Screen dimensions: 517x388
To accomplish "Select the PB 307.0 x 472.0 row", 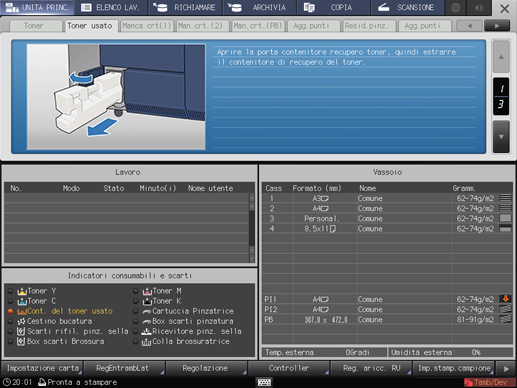I will [387, 320].
